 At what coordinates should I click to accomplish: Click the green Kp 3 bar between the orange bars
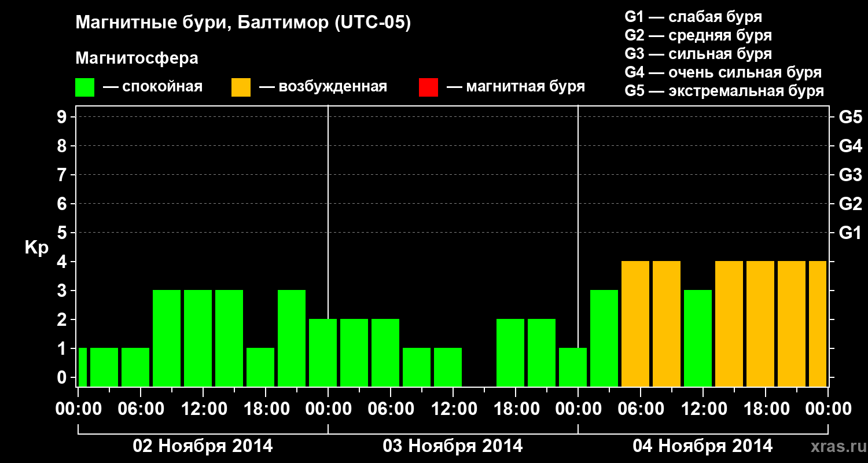(x=698, y=338)
